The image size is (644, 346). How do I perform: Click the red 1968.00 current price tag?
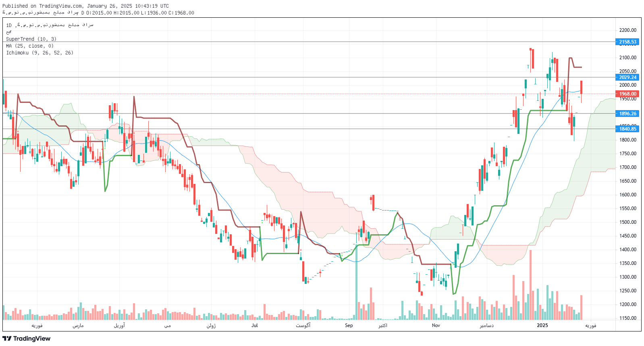tap(627, 94)
